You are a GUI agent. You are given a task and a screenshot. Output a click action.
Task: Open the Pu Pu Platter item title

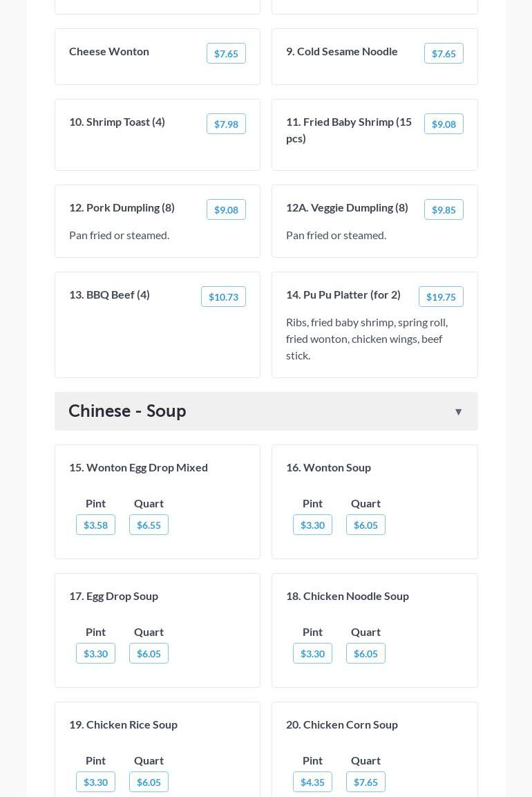(343, 294)
